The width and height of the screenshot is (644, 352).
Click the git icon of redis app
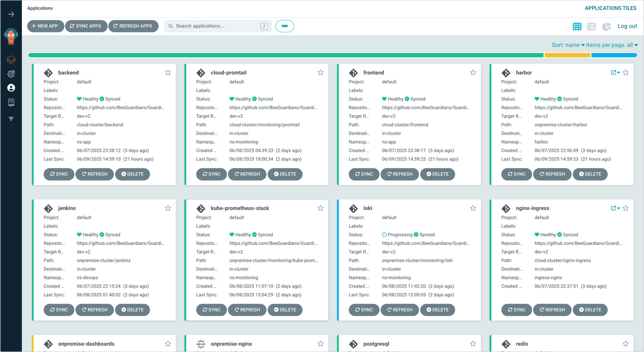click(x=506, y=344)
